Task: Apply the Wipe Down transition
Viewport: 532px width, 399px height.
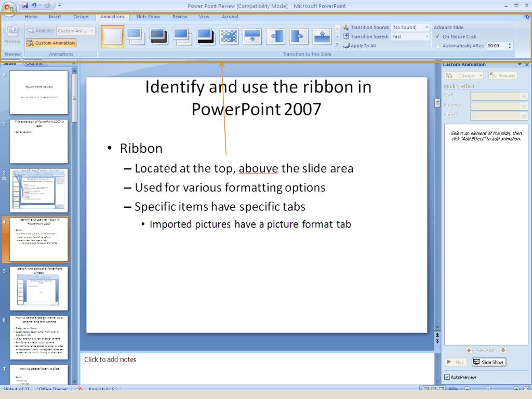Action: pos(252,36)
